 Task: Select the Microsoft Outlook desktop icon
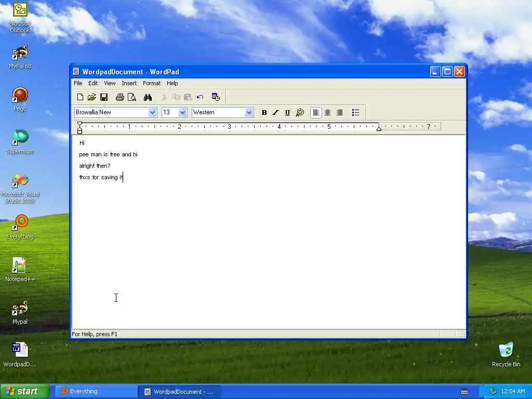click(20, 17)
